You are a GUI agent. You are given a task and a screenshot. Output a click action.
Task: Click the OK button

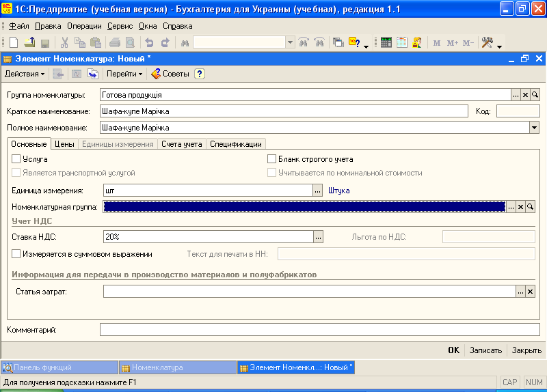453,350
